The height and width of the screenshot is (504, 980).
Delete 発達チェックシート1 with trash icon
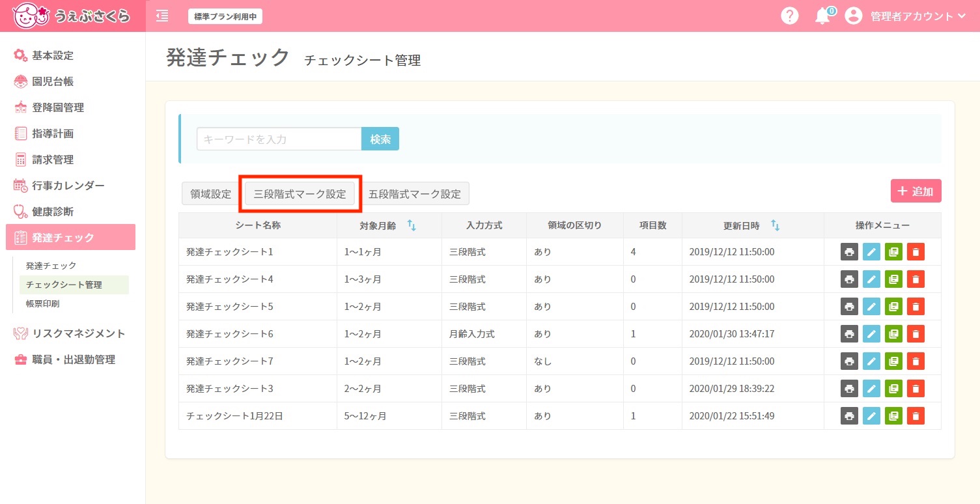916,252
